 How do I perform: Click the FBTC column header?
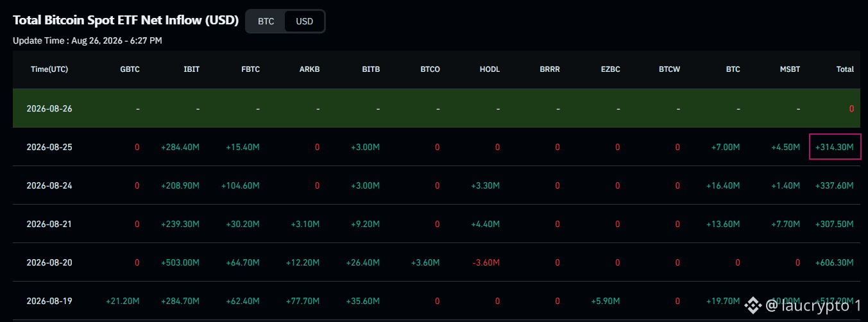point(250,69)
